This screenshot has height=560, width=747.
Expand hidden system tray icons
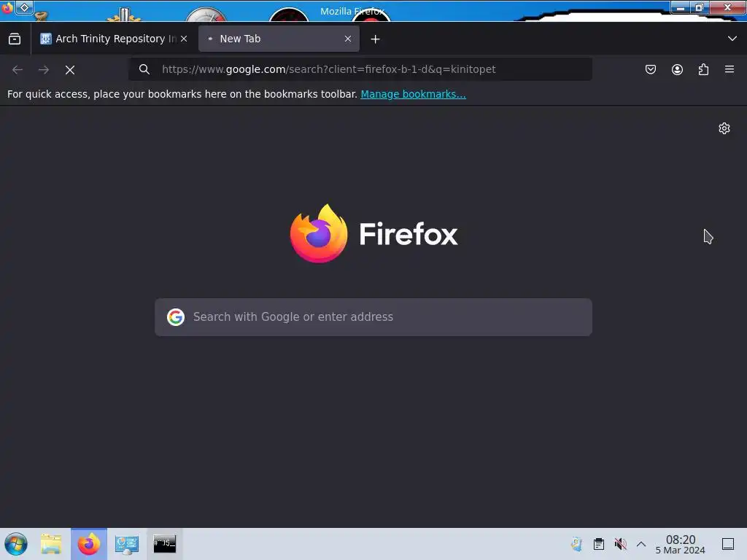(641, 544)
